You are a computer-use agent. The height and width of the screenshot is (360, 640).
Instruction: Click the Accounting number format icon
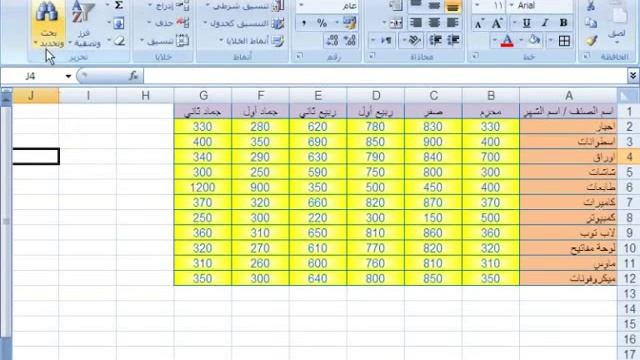[x=349, y=23]
